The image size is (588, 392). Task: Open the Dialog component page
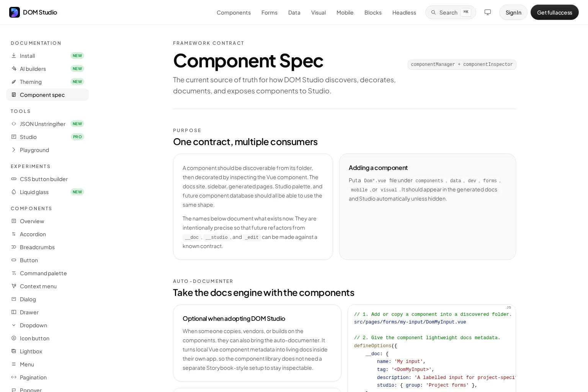tap(47, 299)
